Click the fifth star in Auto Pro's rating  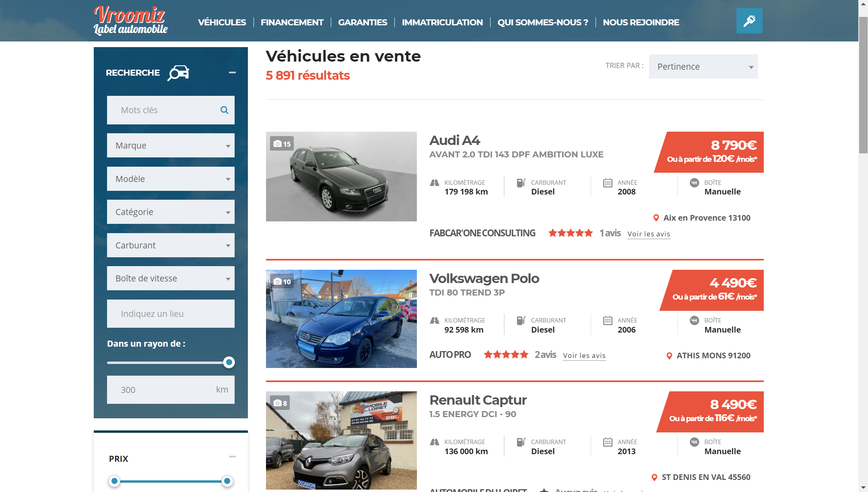click(524, 355)
